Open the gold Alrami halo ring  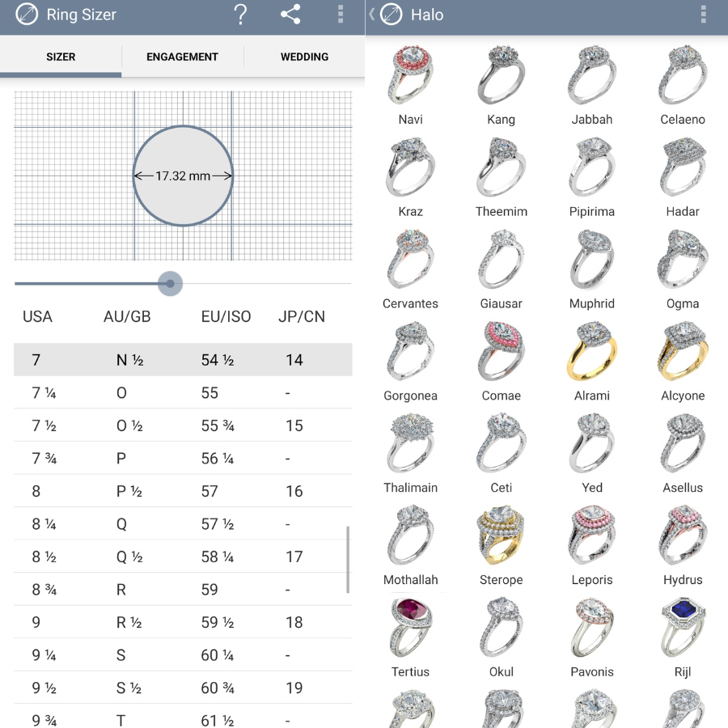click(592, 362)
